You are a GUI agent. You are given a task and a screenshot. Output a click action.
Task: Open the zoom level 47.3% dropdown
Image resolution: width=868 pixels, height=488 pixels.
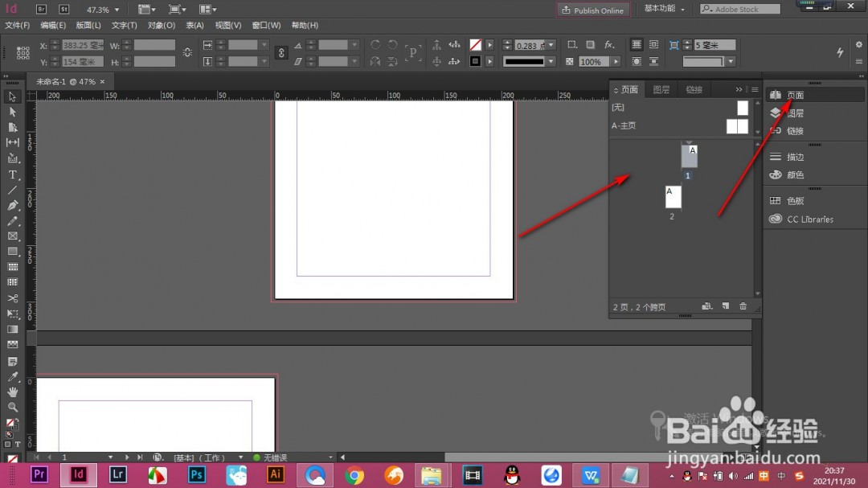(x=118, y=10)
